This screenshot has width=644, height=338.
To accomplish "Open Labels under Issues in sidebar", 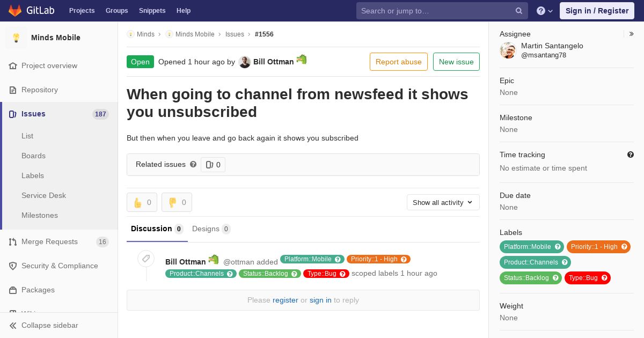I will pos(33,175).
